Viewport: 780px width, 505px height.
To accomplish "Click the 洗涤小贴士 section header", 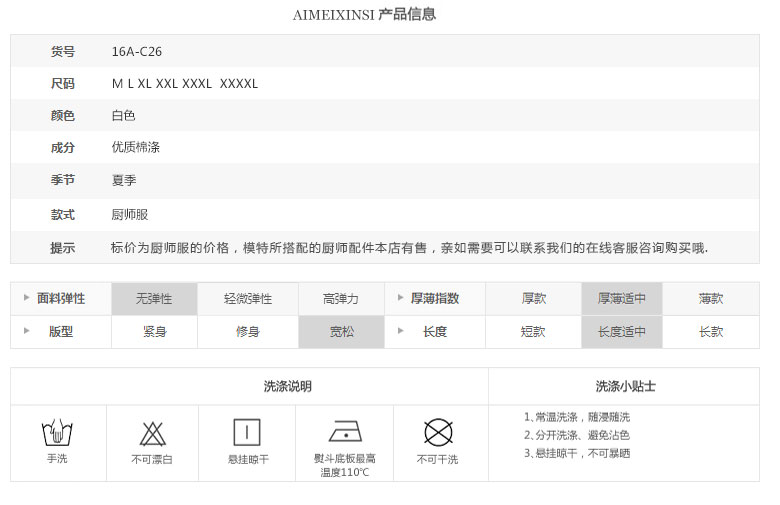I will coord(625,387).
